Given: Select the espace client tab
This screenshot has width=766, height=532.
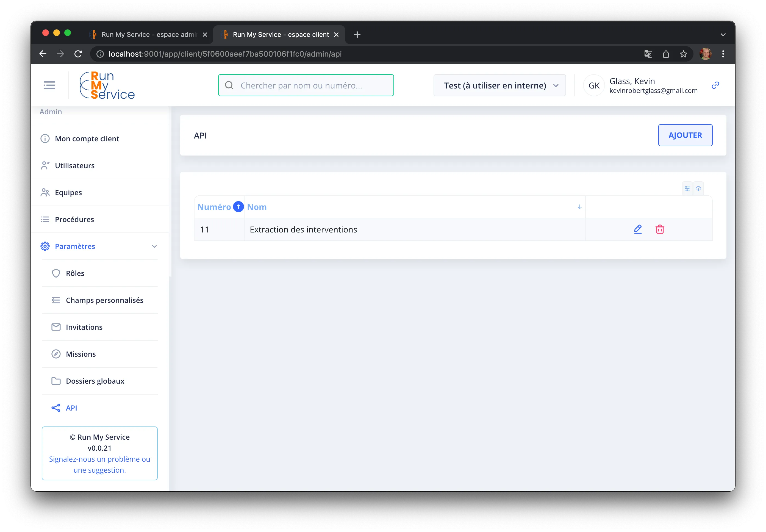Looking at the screenshot, I should click(x=279, y=34).
